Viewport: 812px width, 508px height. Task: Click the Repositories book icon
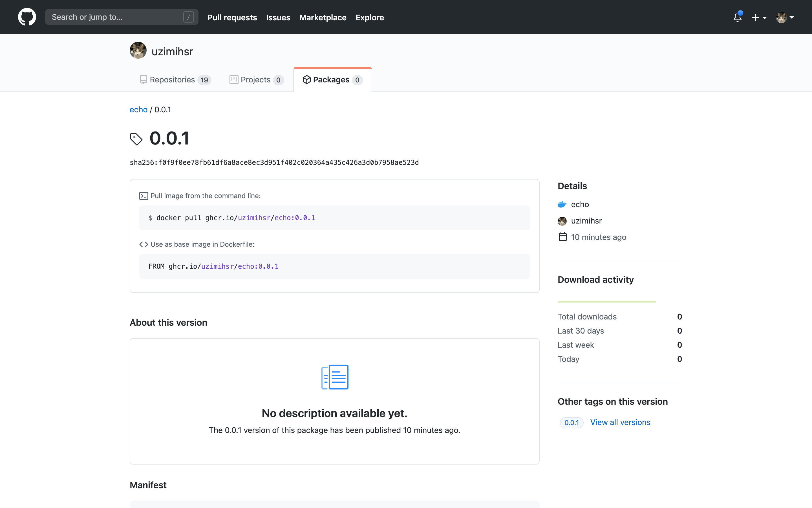tap(143, 80)
